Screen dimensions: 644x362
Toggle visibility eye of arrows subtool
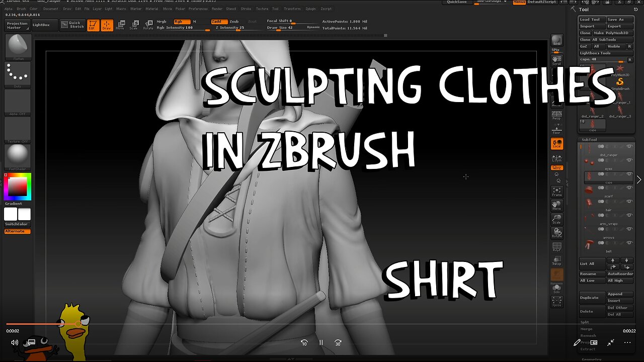[629, 229]
